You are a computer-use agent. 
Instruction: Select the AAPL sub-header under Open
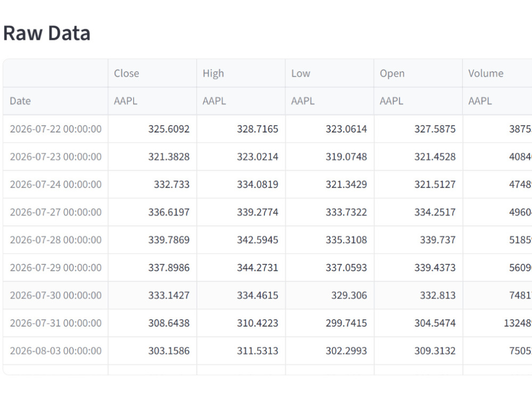[x=418, y=101]
